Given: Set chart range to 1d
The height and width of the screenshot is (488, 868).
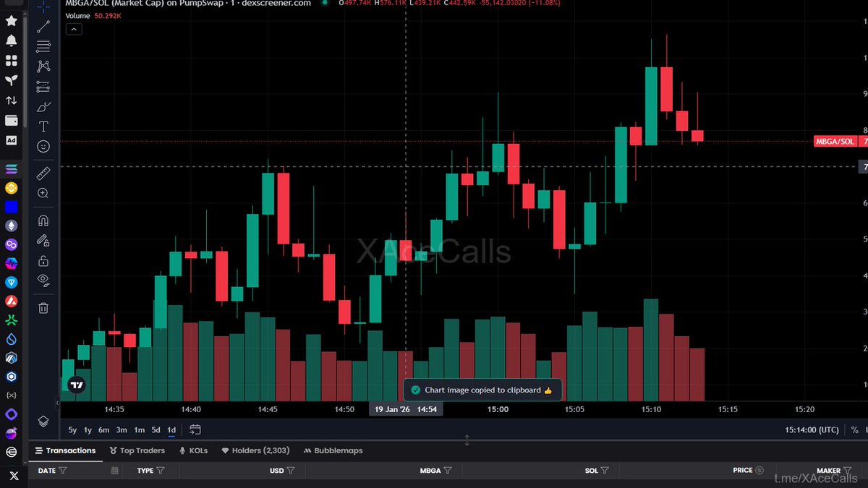Looking at the screenshot, I should [171, 429].
